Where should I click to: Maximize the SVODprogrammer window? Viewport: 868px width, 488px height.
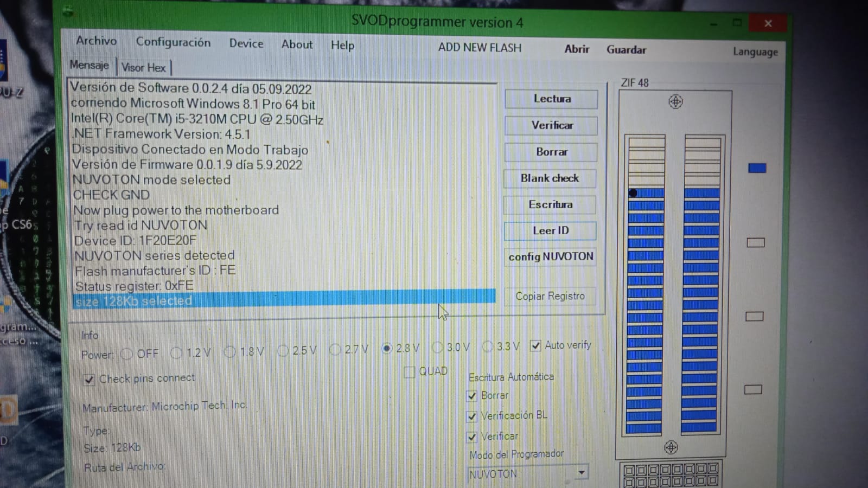tap(737, 23)
